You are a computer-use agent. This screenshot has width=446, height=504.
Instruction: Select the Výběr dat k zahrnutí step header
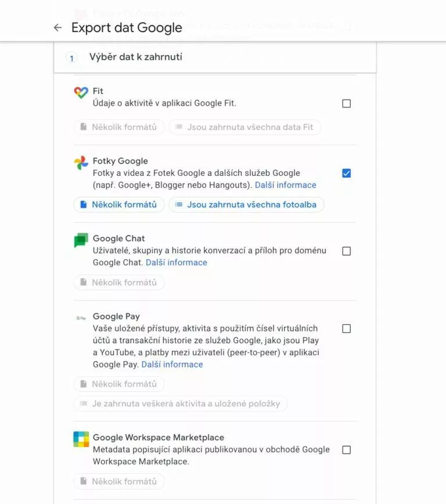[x=135, y=57]
